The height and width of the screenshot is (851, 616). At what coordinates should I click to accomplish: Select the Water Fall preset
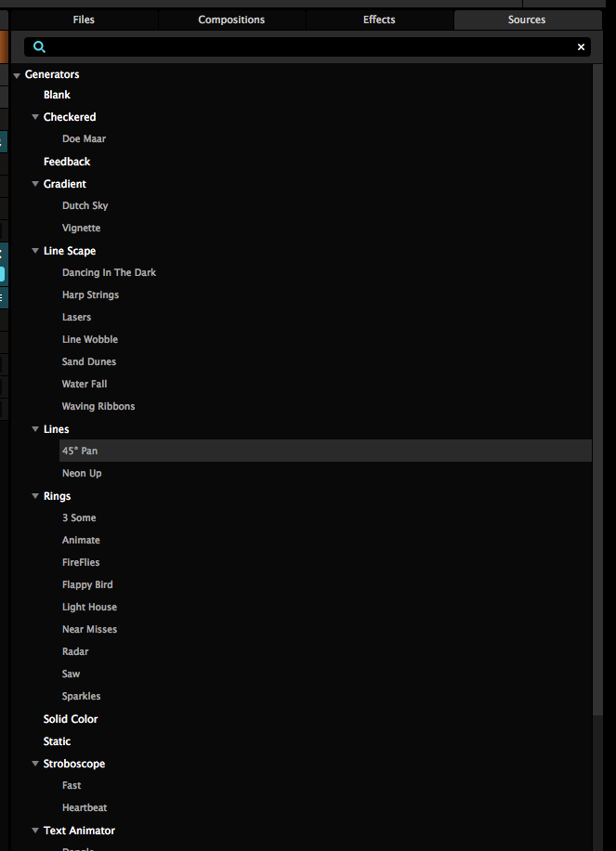coord(85,384)
